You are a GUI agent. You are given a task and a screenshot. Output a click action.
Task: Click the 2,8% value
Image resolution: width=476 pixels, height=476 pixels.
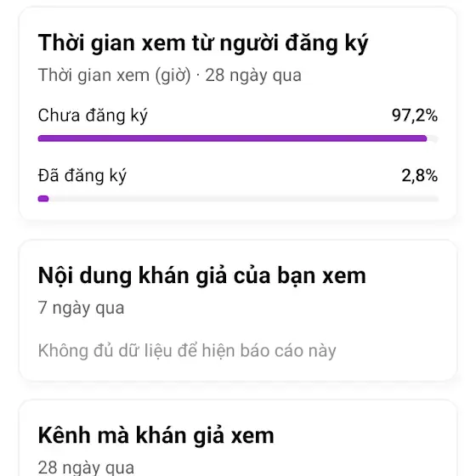(x=420, y=175)
